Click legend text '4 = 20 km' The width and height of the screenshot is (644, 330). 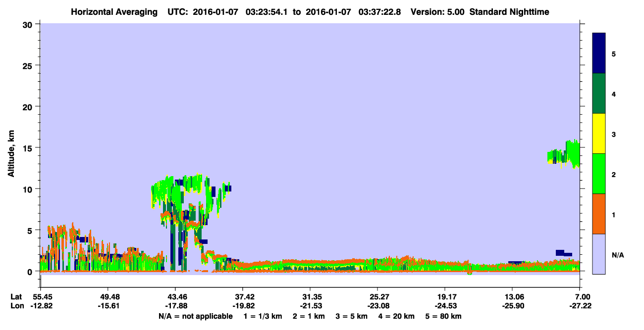(397, 316)
